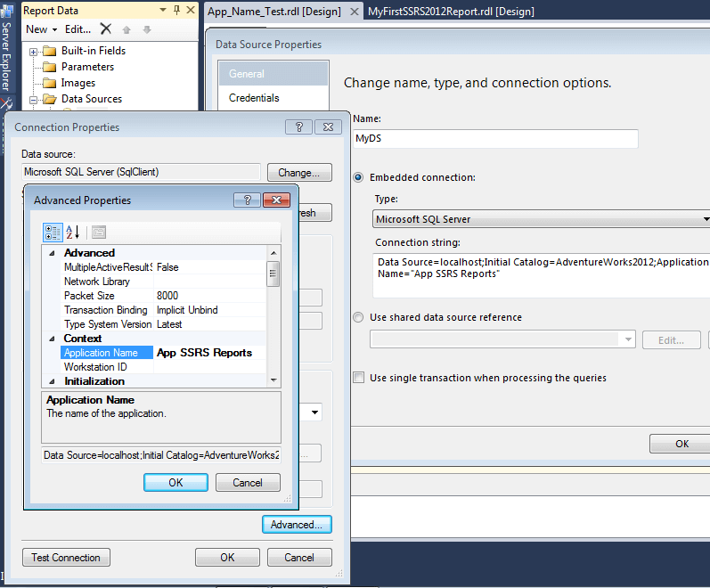710x588 pixels.
Task: Click the Categorized view icon in Advanced Properties
Action: point(53,233)
